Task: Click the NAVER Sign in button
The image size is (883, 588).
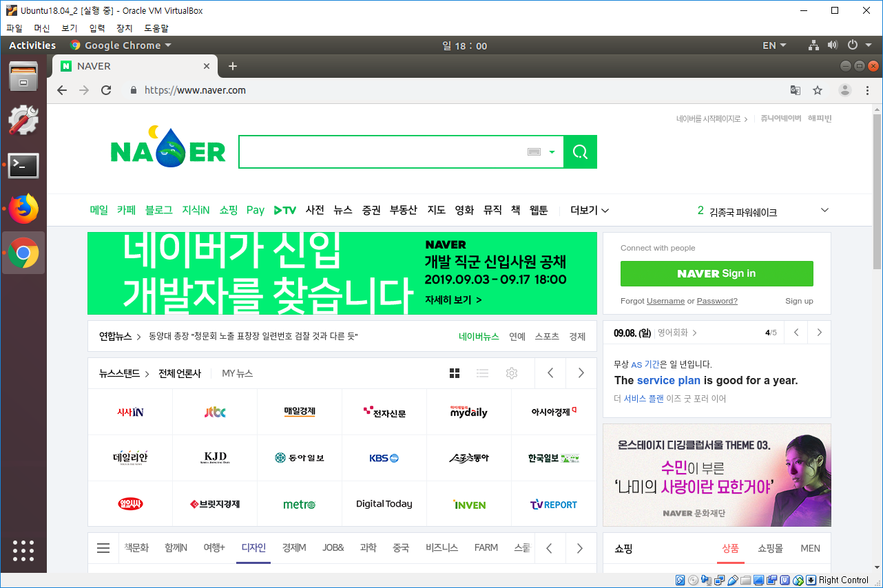Action: click(716, 273)
